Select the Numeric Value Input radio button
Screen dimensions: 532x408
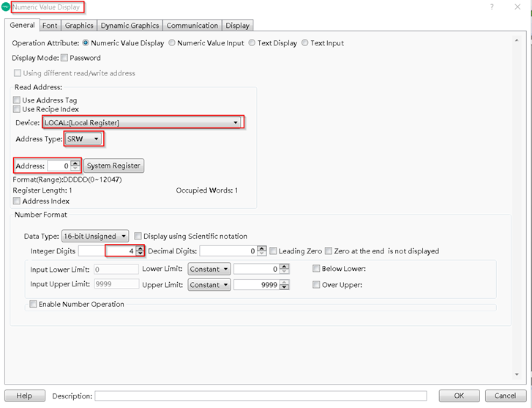click(172, 43)
